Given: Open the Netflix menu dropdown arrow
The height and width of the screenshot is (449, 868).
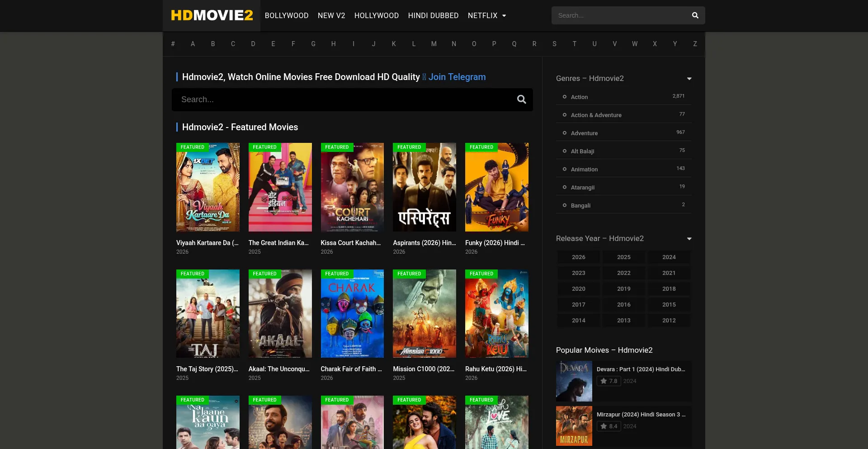Looking at the screenshot, I should [504, 16].
